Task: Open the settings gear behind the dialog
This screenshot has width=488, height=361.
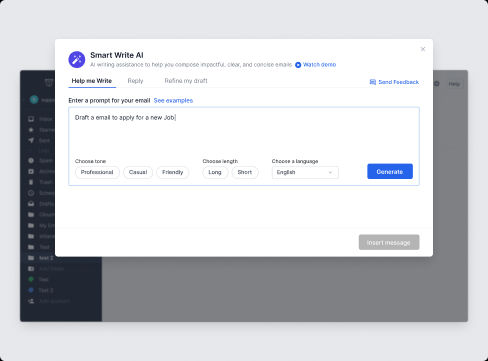Action: [437, 84]
